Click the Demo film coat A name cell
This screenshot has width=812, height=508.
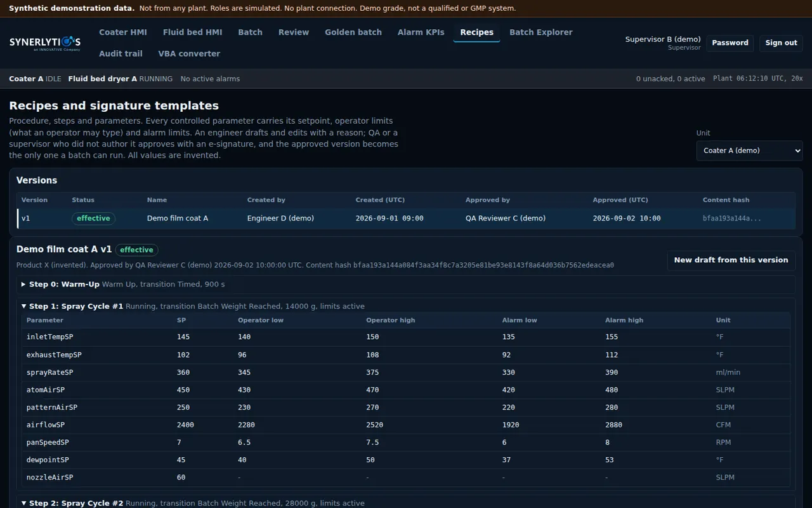pos(178,218)
